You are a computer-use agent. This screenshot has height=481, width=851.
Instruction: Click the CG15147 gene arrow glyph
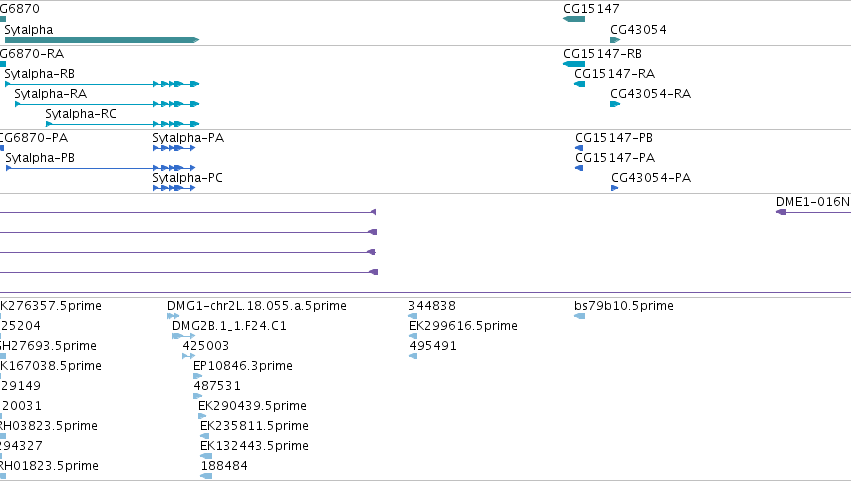[x=574, y=19]
